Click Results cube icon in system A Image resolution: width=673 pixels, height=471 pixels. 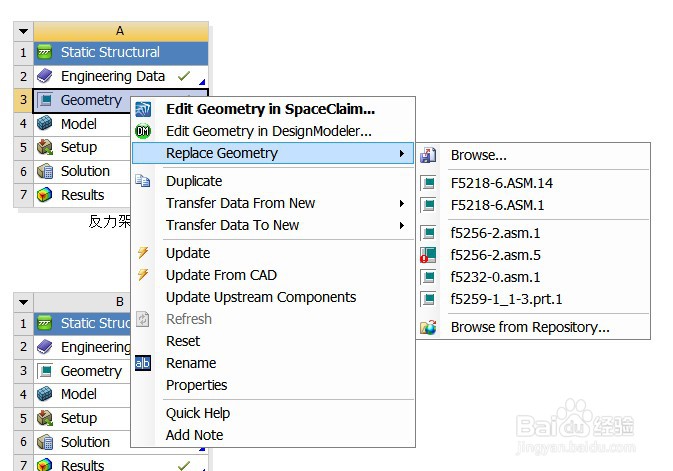click(45, 195)
